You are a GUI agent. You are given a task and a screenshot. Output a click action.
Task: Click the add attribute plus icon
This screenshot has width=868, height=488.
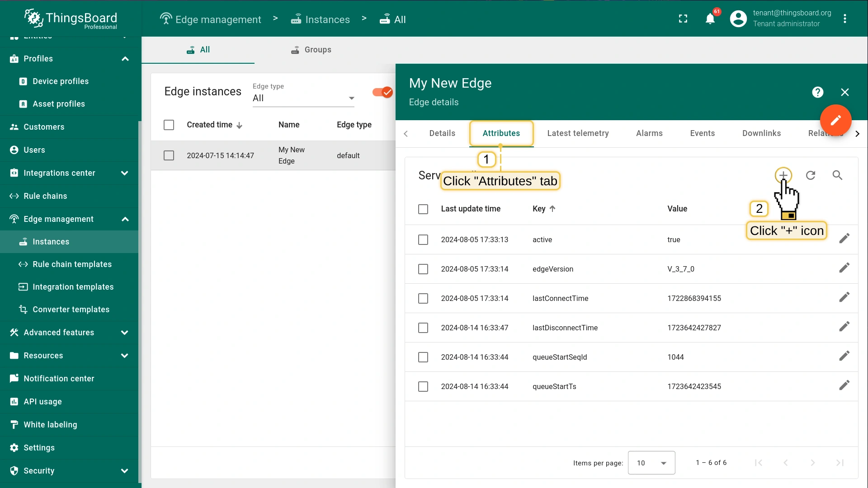pyautogui.click(x=783, y=175)
